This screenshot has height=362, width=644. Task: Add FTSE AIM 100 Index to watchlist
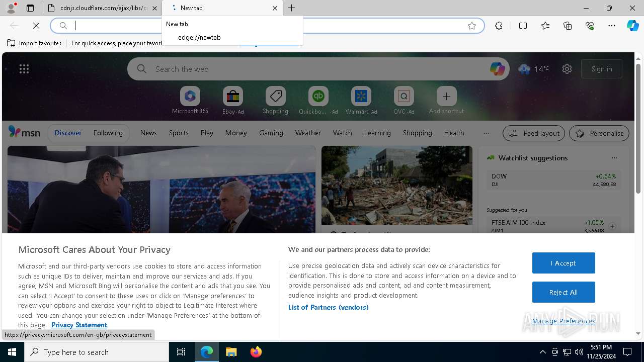point(612,226)
